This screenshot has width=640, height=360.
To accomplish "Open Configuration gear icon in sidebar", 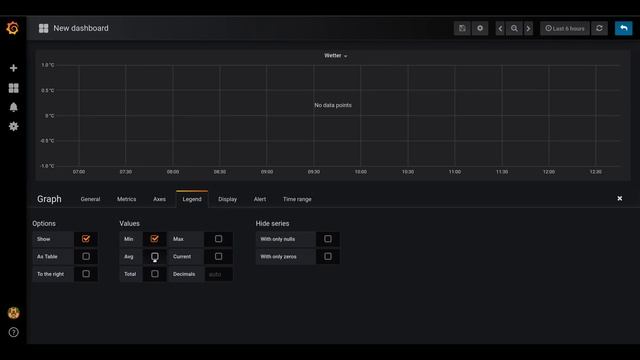I will [x=13, y=126].
